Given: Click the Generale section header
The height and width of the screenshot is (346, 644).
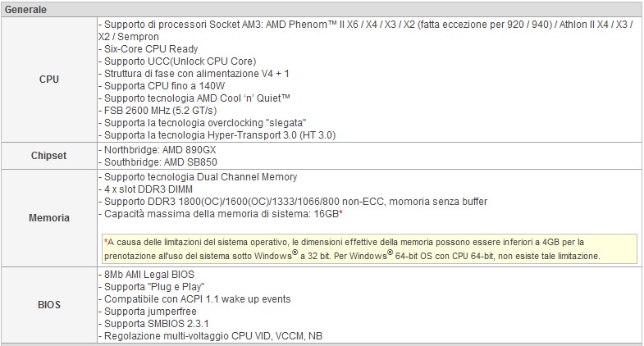Looking at the screenshot, I should click(25, 9).
